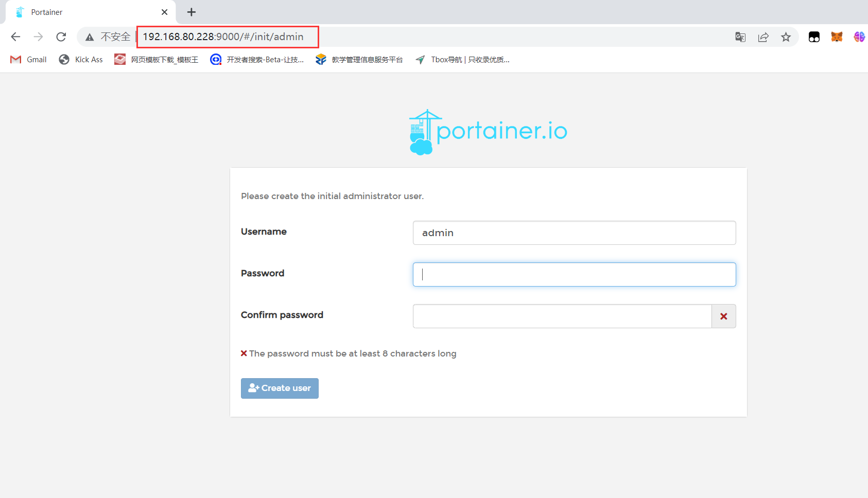Viewport: 868px width, 498px height.
Task: Click into the Password field
Action: point(574,275)
